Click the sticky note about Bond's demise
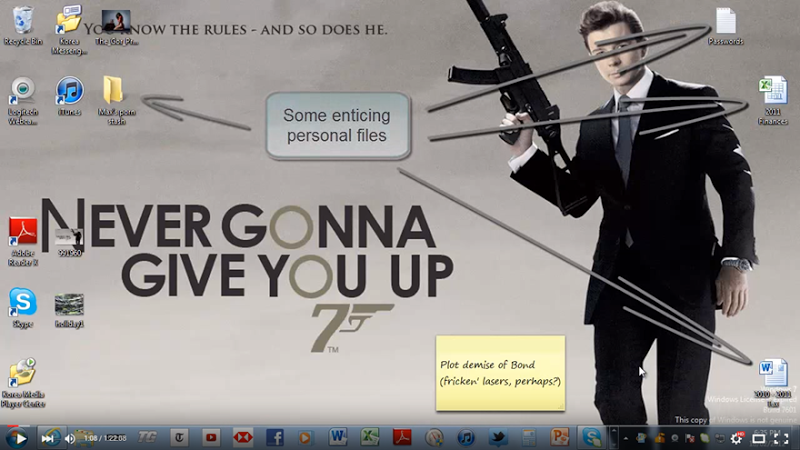 (x=501, y=373)
